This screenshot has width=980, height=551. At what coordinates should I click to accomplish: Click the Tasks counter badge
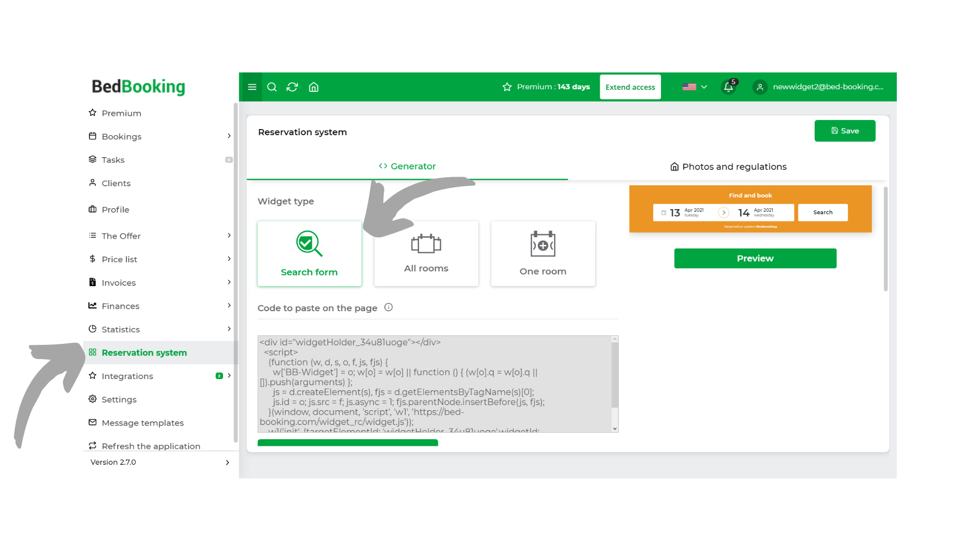pos(229,160)
